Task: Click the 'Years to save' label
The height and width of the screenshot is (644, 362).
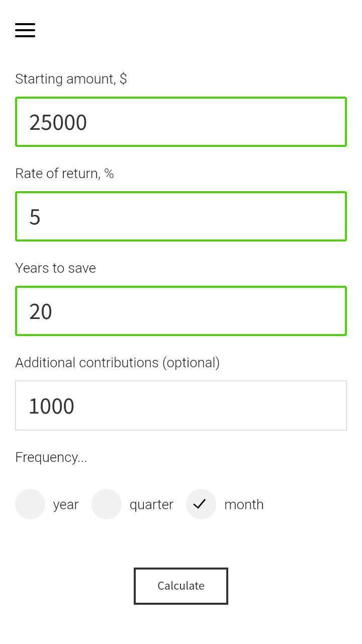Action: [x=55, y=268]
